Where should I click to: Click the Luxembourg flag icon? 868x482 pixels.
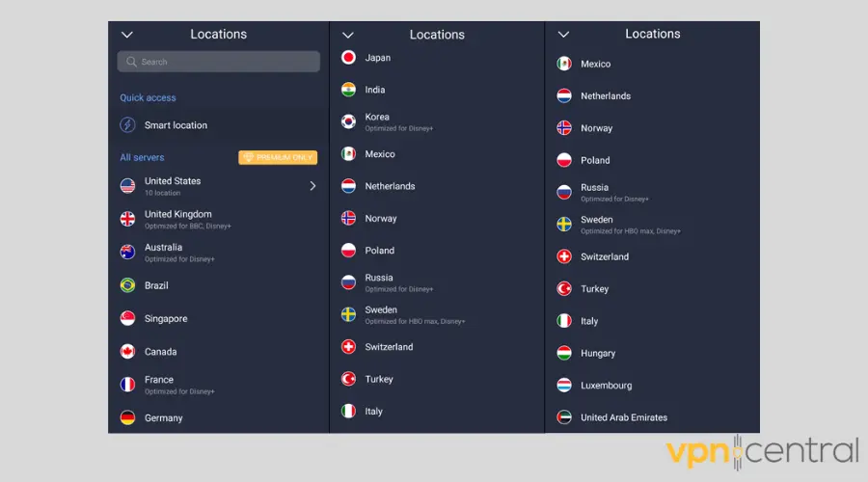564,386
